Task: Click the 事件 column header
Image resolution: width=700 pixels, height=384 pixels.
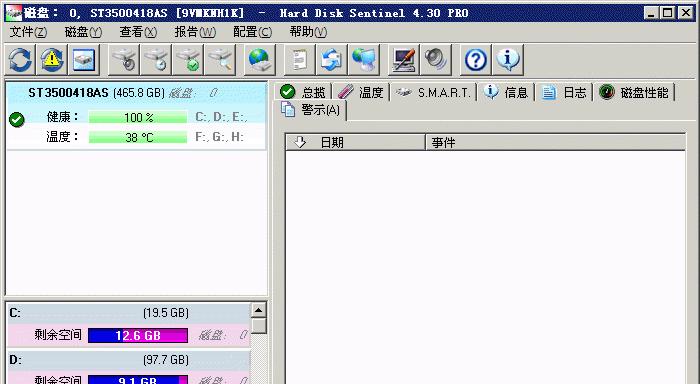Action: pos(556,142)
